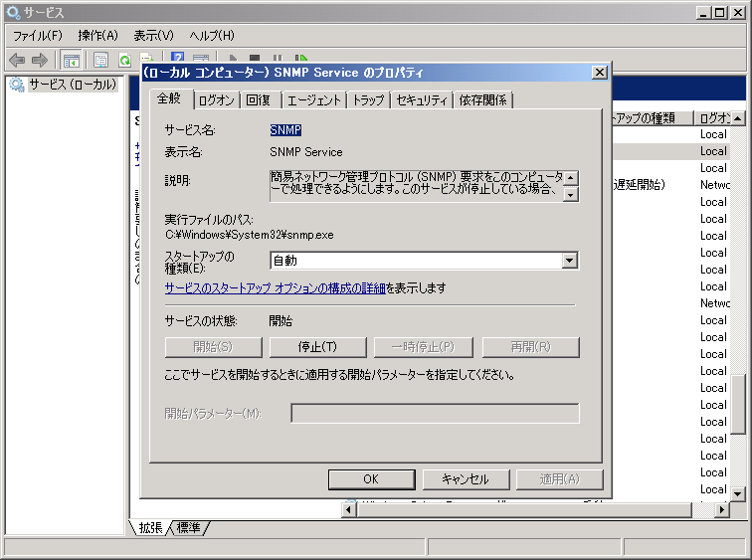Click the 開始 service status value
The height and width of the screenshot is (560, 752).
(281, 320)
